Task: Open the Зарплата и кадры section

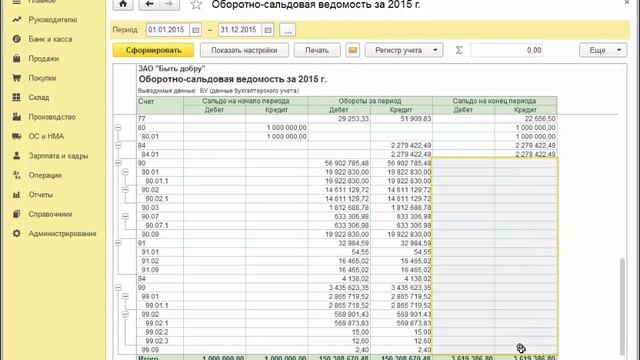Action: coord(58,156)
